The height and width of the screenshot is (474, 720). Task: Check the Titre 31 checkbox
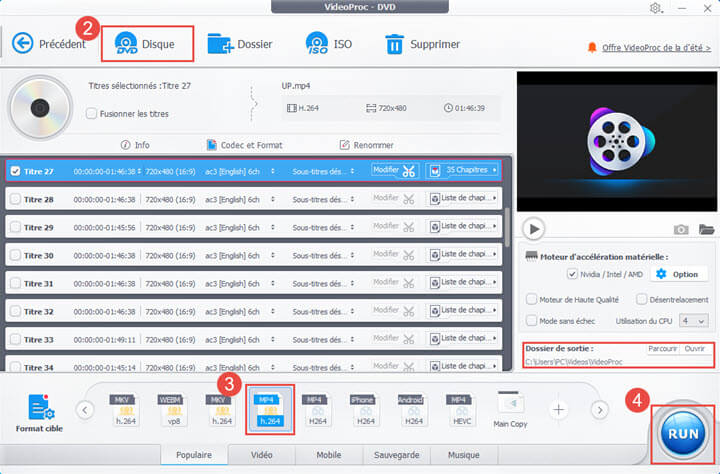point(16,283)
